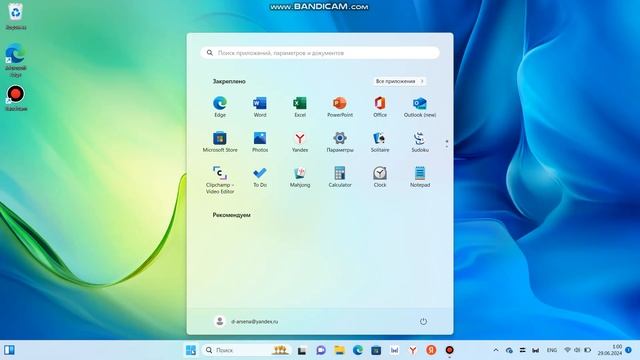The width and height of the screenshot is (640, 360).
Task: Open the notification badge in tray
Action: point(628,350)
